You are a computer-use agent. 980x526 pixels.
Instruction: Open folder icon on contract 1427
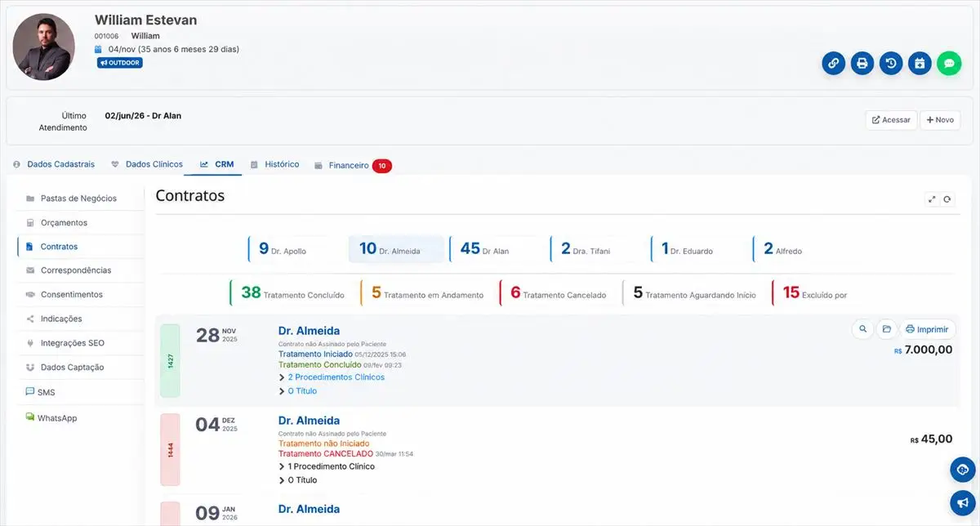click(886, 329)
